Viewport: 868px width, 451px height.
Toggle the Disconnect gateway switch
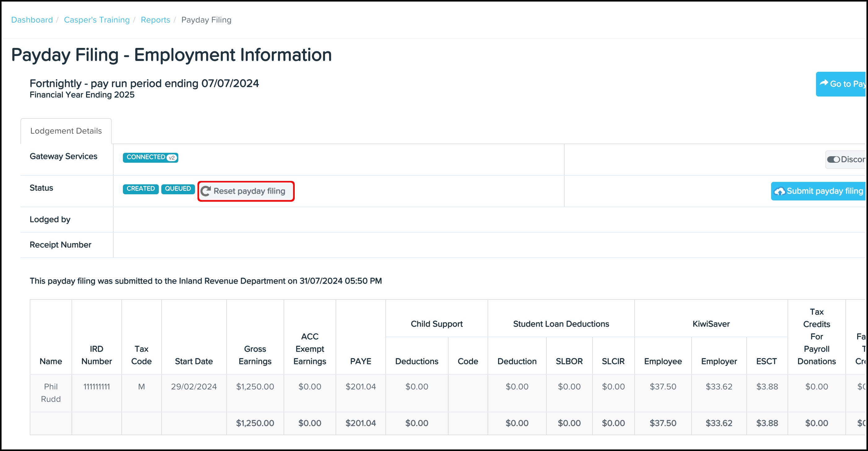coord(834,160)
